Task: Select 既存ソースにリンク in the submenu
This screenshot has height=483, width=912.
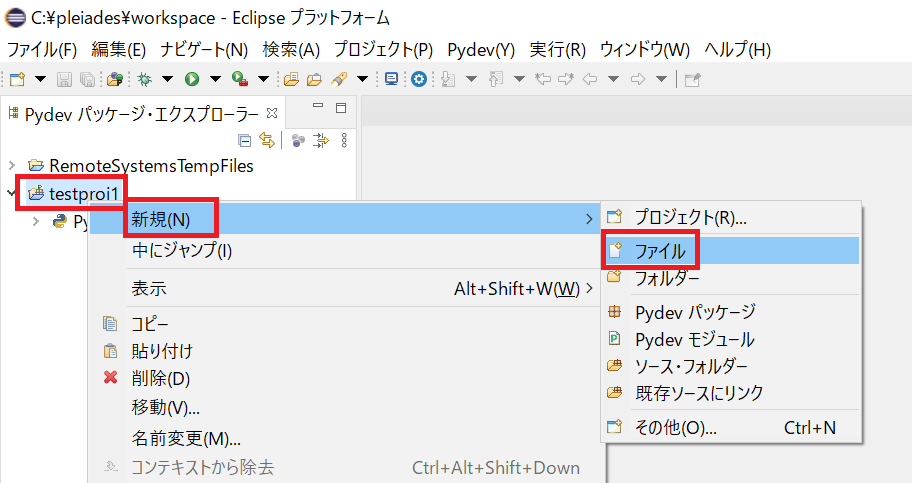Action: [x=731, y=393]
